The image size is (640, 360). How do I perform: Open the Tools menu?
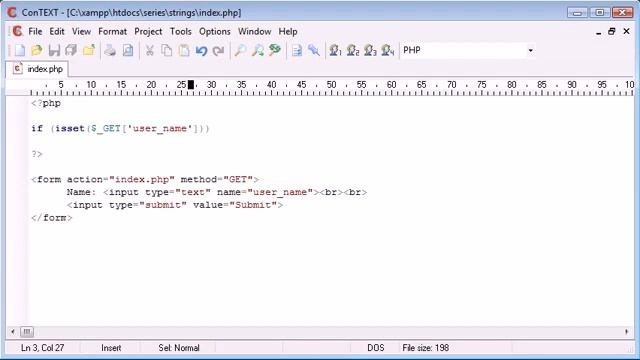180,31
